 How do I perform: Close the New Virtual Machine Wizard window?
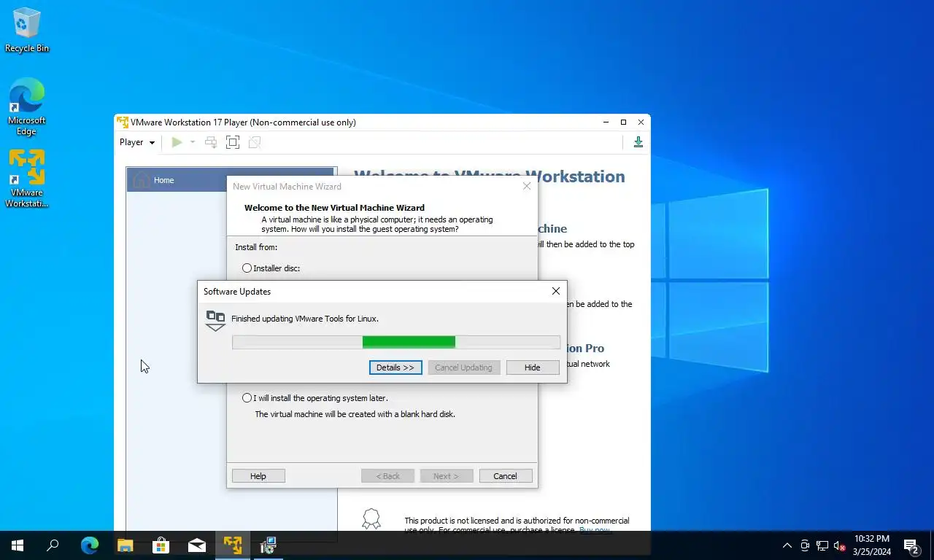click(527, 187)
